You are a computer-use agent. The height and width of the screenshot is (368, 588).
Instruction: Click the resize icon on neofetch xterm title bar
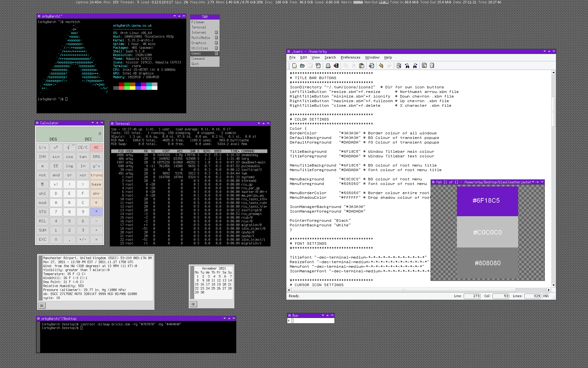(x=39, y=16)
